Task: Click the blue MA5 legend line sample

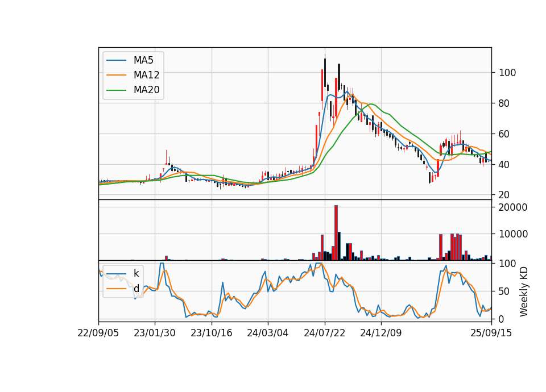Action: click(116, 61)
